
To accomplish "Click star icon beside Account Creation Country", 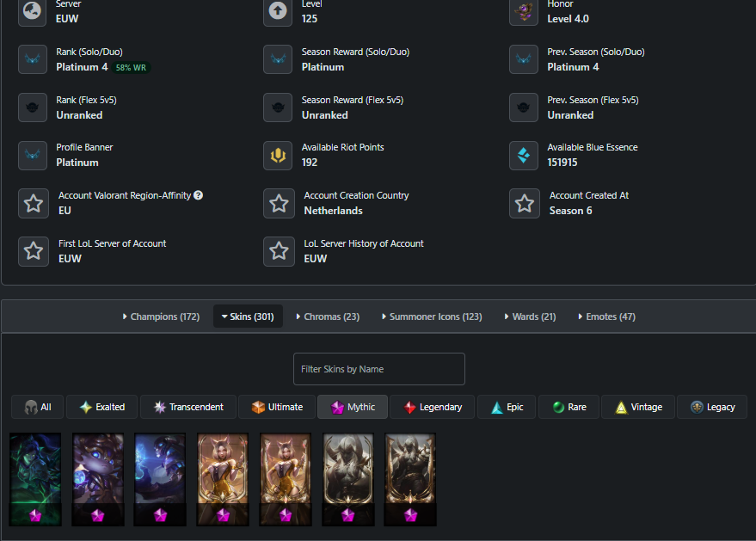I will (279, 203).
